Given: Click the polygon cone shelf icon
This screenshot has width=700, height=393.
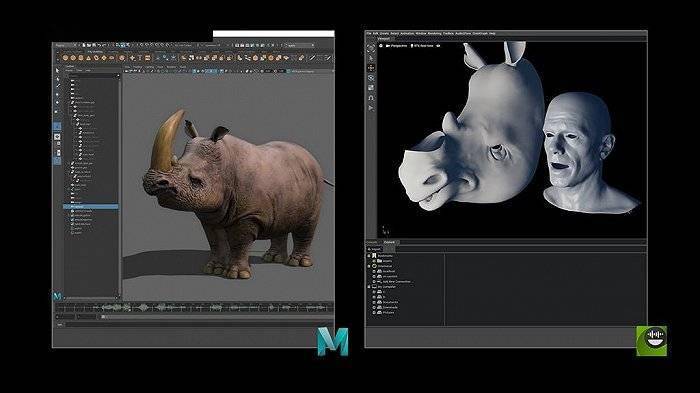Looking at the screenshot, I should point(88,58).
